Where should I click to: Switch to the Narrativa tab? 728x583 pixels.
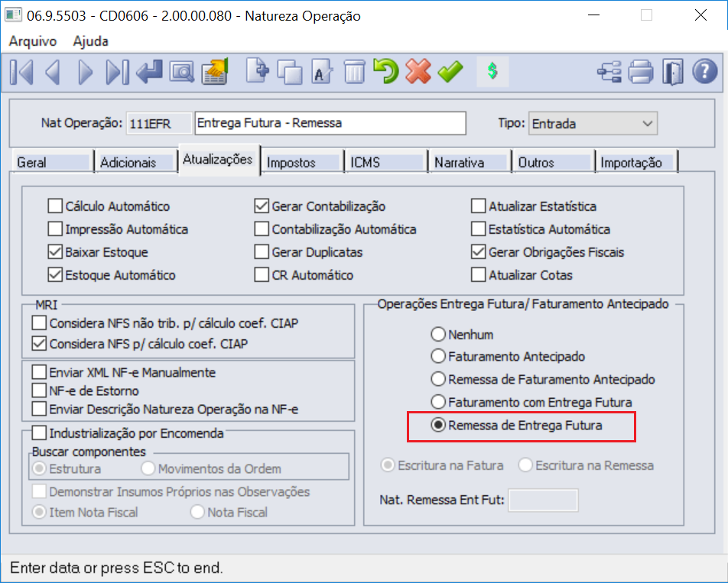470,162
